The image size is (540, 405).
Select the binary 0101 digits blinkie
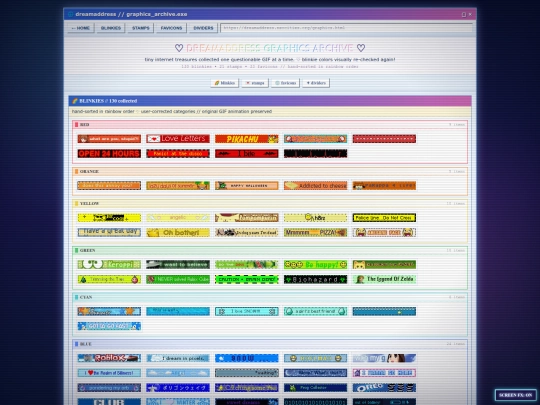point(315,402)
